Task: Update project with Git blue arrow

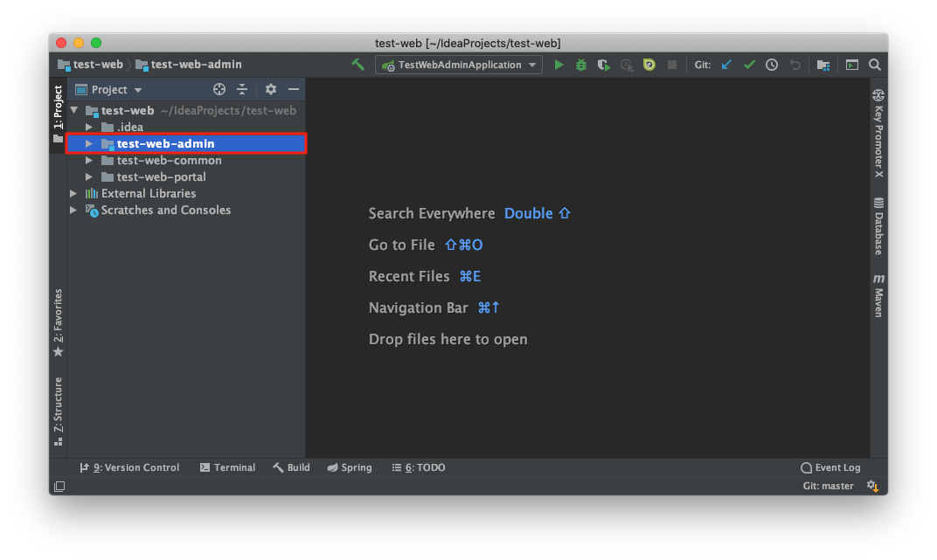Action: tap(726, 65)
